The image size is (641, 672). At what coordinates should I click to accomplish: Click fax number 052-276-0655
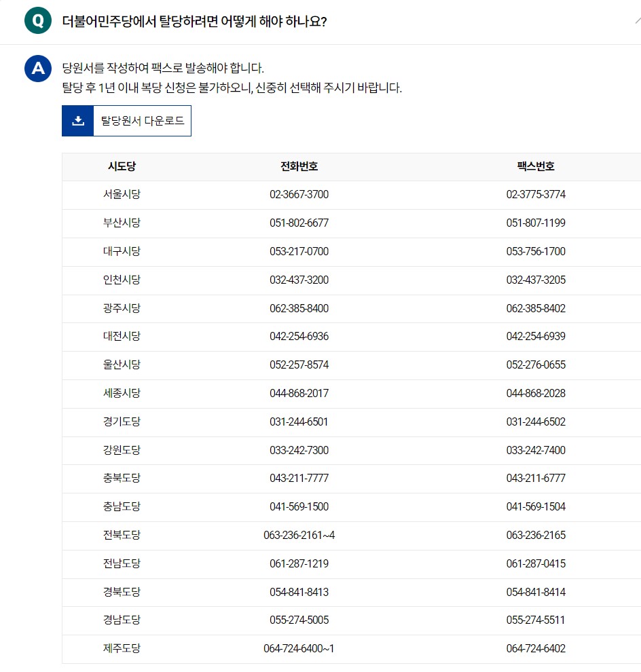coord(536,365)
